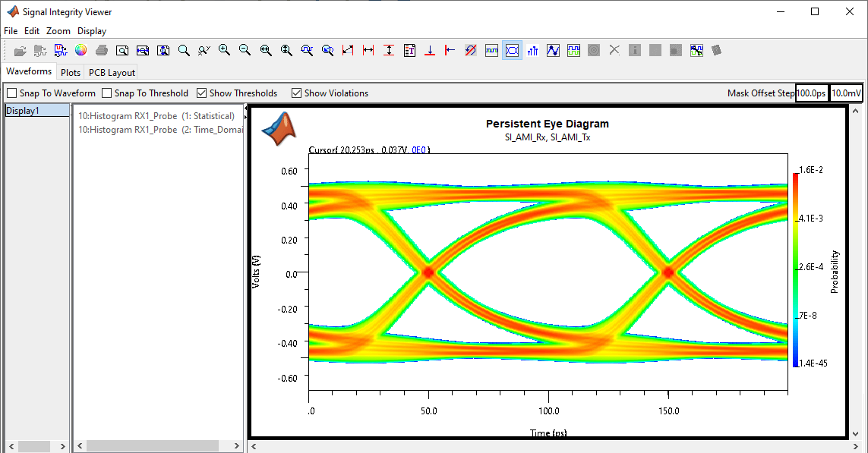The width and height of the screenshot is (868, 453).
Task: Click the color wheel icon in toolbar
Action: tap(80, 50)
